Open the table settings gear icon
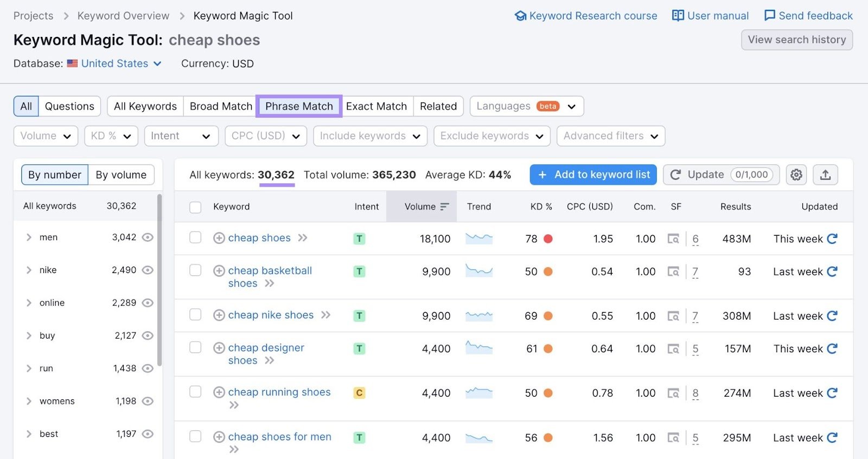This screenshot has width=868, height=459. [796, 174]
